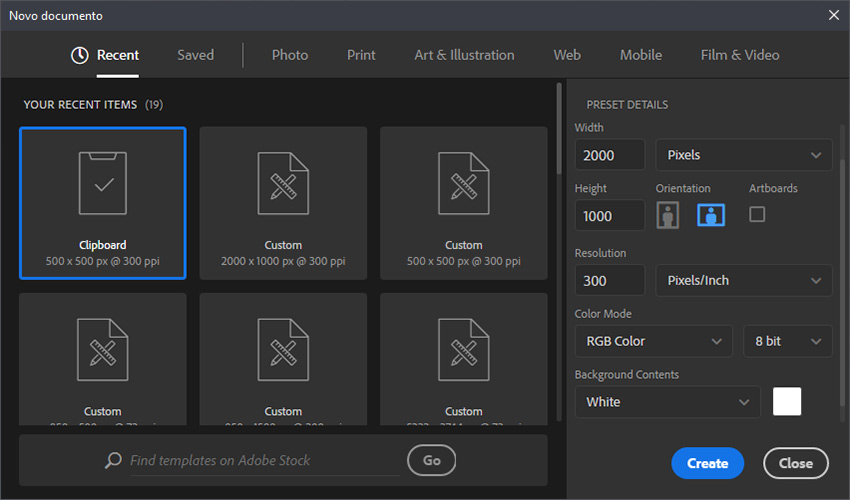Enable the Artboards checkbox
This screenshot has width=850, height=500.
(757, 214)
